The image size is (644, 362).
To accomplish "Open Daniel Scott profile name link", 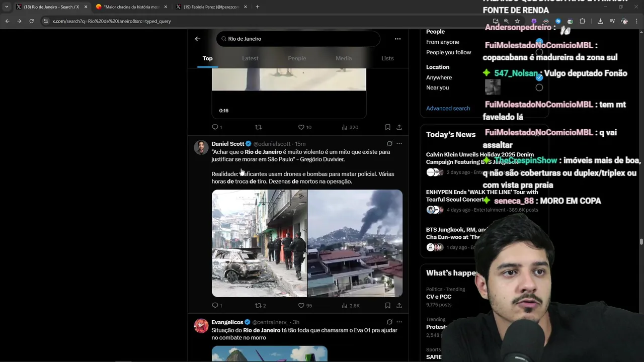I will pyautogui.click(x=227, y=144).
